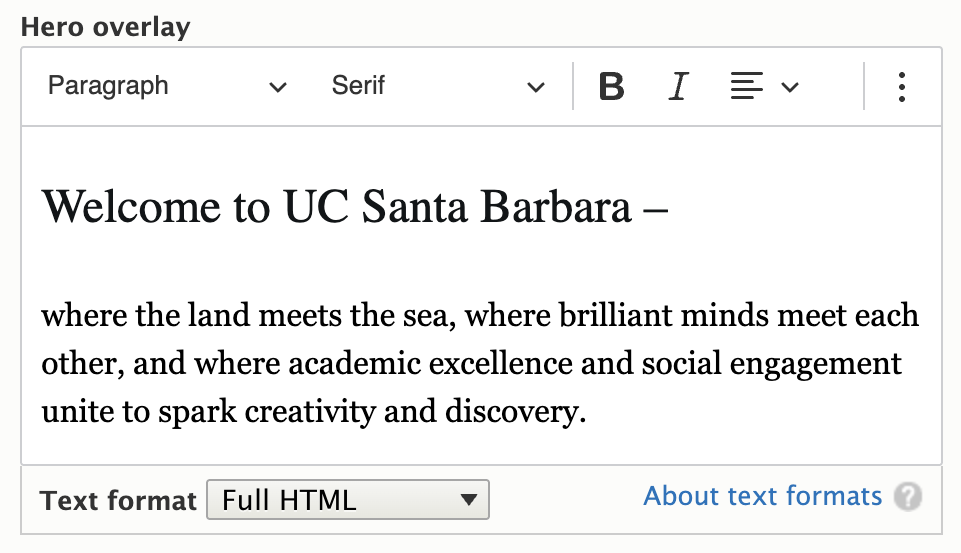Click the paragraph starting 'where the land meets'
Screen dimensions: 961x553
[480, 363]
